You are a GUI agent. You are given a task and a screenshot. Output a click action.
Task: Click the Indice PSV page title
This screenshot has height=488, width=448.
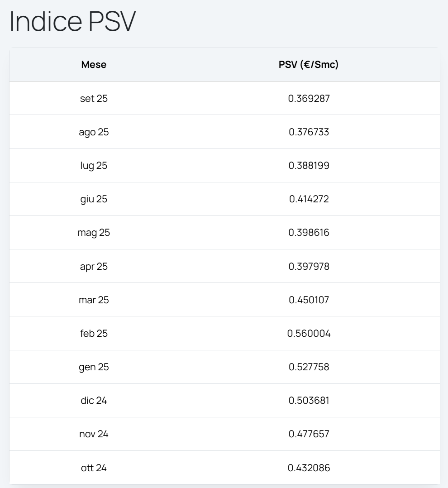(72, 21)
